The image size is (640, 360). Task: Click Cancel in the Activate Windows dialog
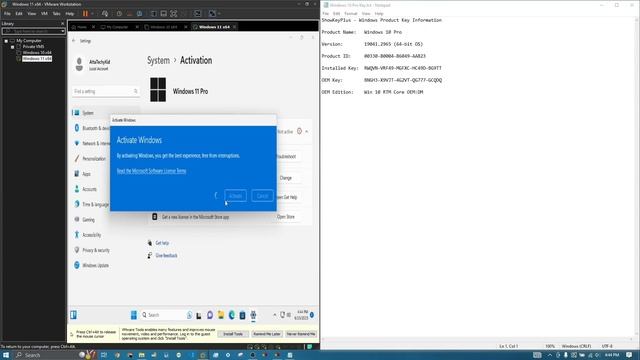click(x=262, y=196)
